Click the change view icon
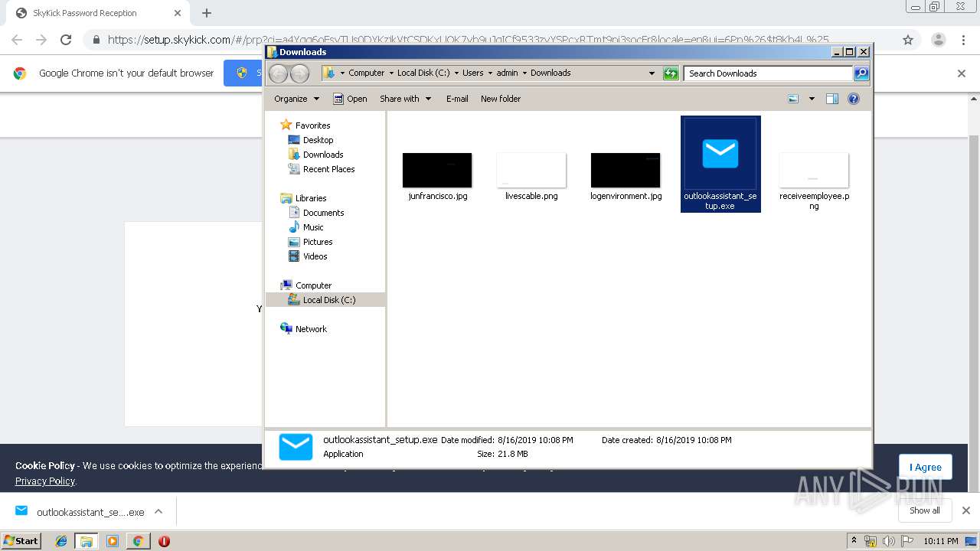Screen dimensions: 980x551 tap(793, 99)
